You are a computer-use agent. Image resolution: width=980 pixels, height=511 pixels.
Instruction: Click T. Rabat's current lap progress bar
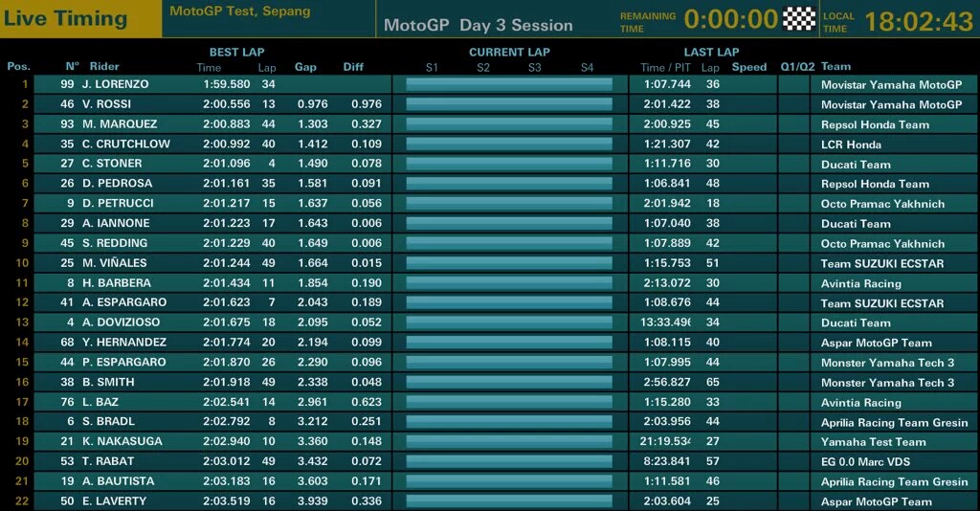click(509, 461)
